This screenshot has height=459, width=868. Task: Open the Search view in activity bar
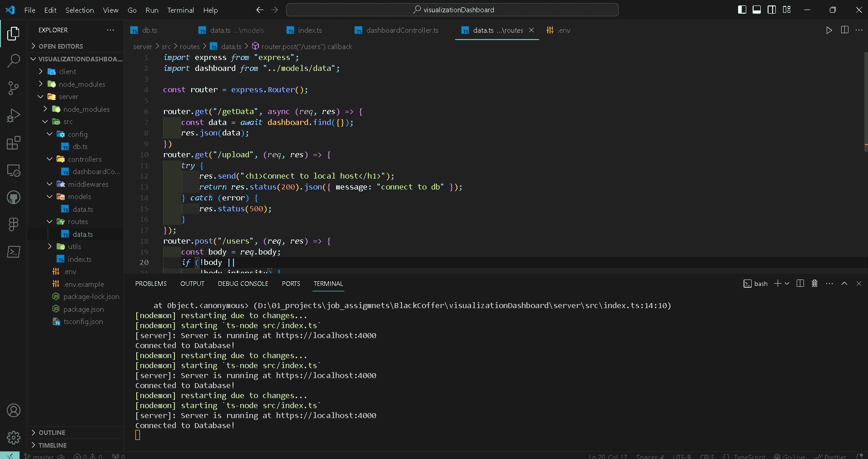click(14, 60)
